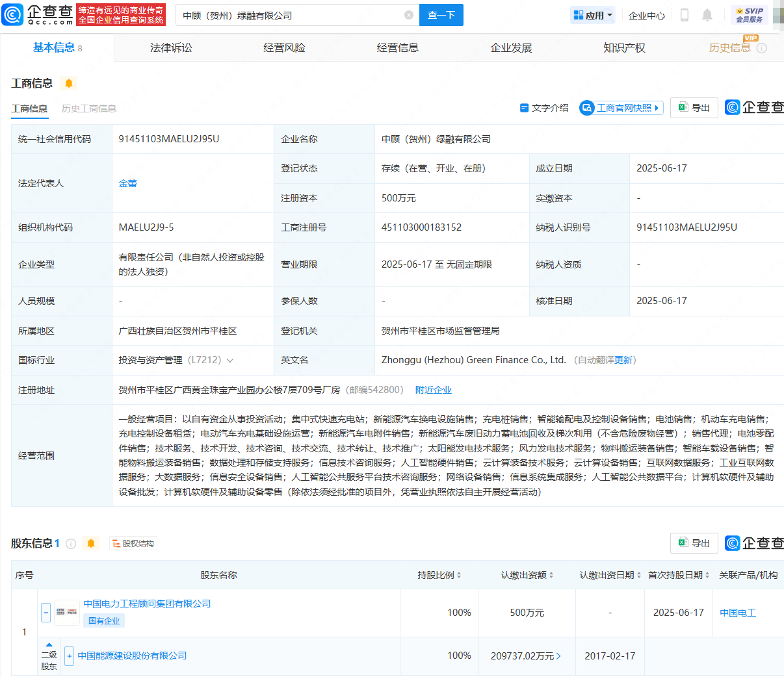Open 股权结构 button
The image size is (784, 677).
(x=133, y=543)
